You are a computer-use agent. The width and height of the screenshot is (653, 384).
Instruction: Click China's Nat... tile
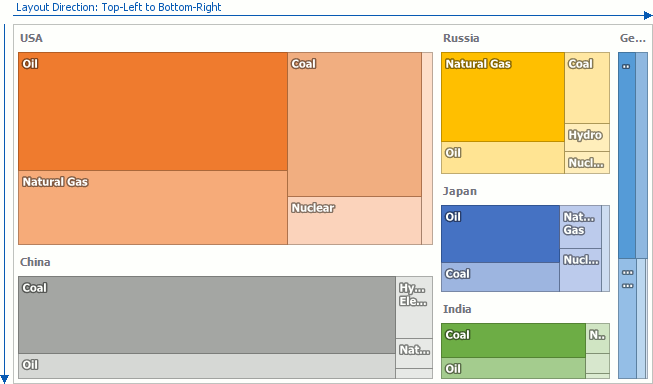tap(414, 353)
